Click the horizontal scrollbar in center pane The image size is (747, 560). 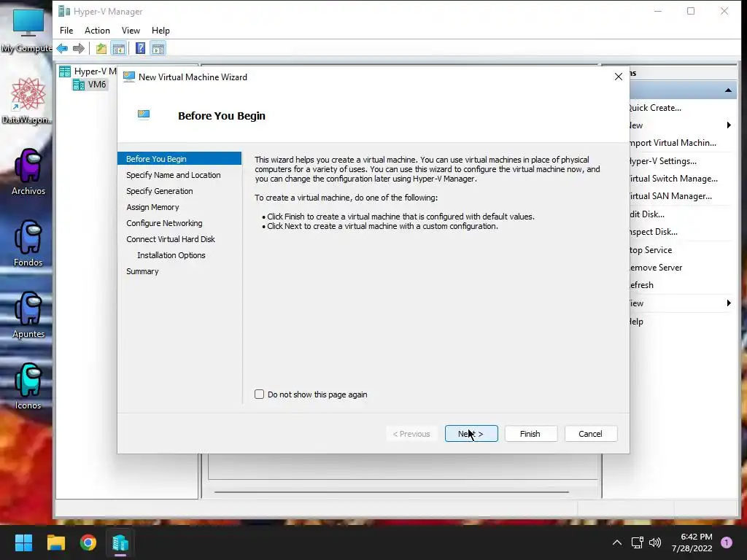tap(392, 492)
